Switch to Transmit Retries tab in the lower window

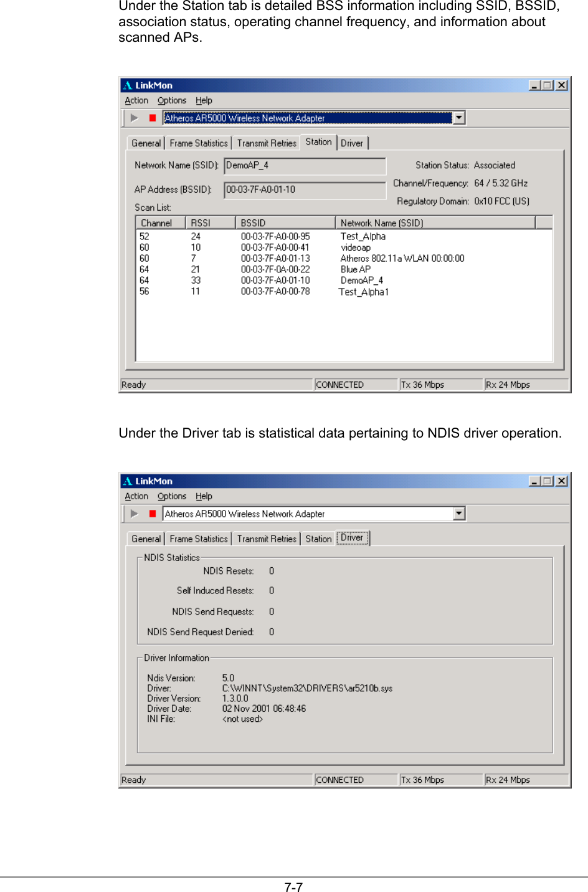[267, 539]
